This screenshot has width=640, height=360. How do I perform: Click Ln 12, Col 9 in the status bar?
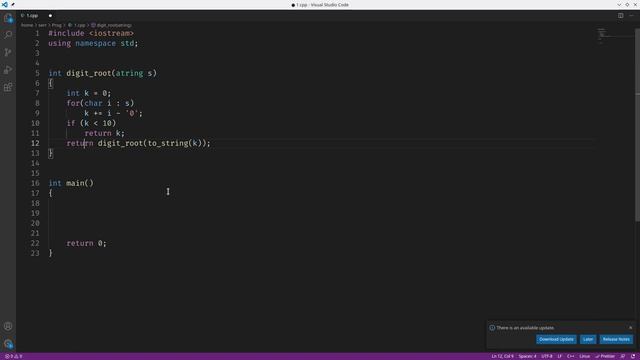pyautogui.click(x=502, y=356)
